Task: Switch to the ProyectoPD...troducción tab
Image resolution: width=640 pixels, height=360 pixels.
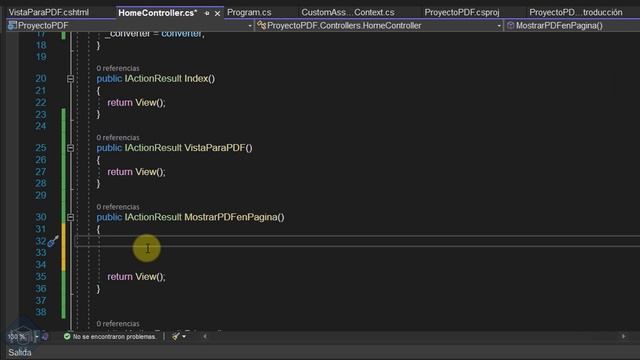Action: click(x=576, y=12)
